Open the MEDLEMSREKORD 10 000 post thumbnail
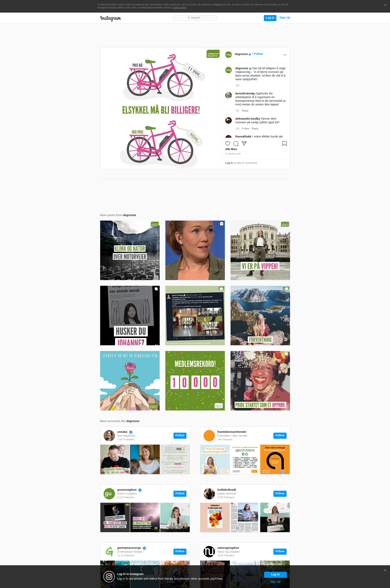Image resolution: width=390 pixels, height=588 pixels. point(195,381)
